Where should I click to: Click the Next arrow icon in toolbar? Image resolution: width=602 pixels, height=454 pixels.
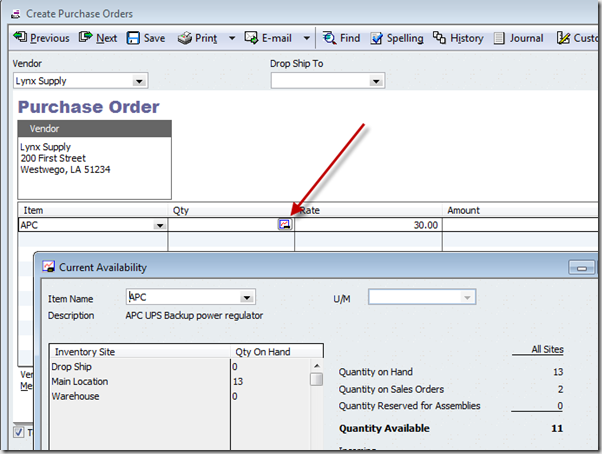click(86, 37)
